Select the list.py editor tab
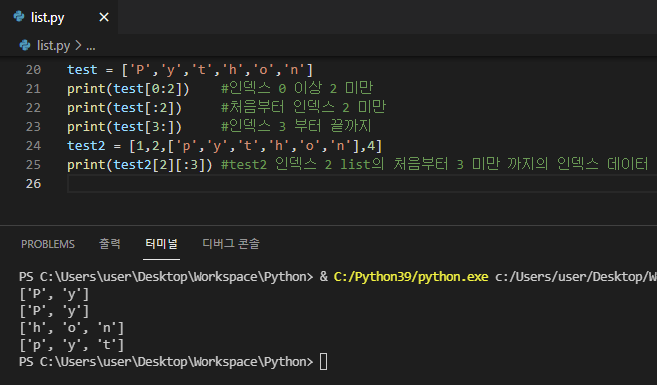The height and width of the screenshot is (385, 657). (59, 17)
